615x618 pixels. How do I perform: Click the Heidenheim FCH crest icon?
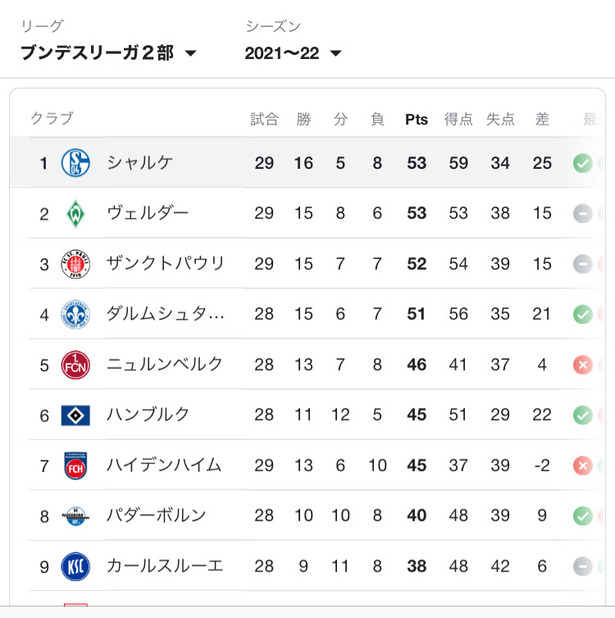[x=76, y=466]
